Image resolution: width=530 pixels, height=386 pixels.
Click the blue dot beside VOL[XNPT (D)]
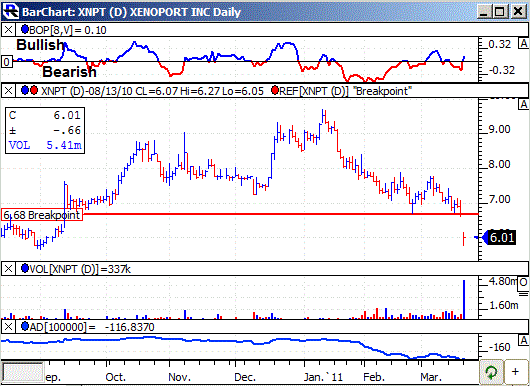click(25, 268)
